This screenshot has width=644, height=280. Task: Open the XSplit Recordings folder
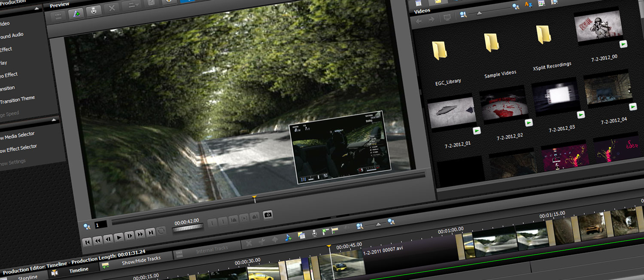coord(544,35)
